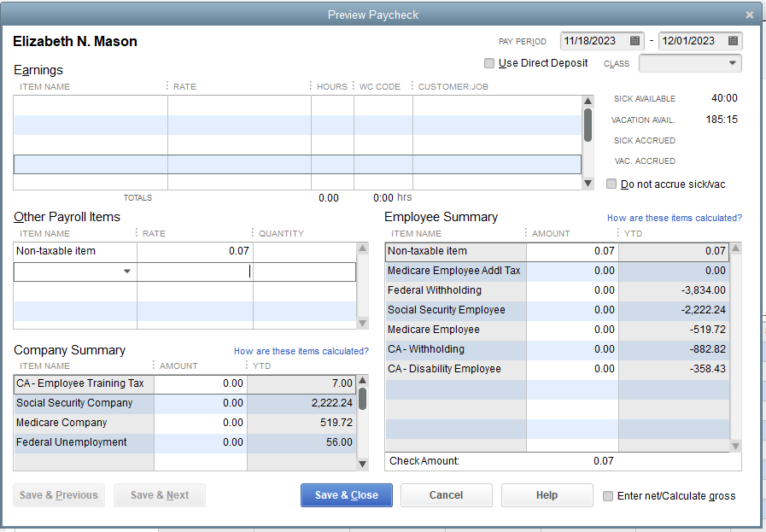Open Help for paycheck preview
The image size is (766, 532).
(x=547, y=495)
